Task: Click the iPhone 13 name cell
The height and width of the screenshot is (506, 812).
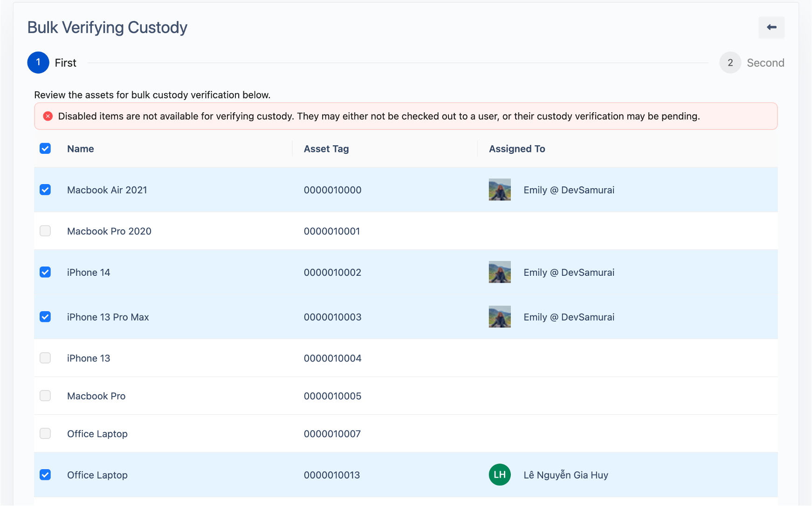Action: tap(89, 358)
